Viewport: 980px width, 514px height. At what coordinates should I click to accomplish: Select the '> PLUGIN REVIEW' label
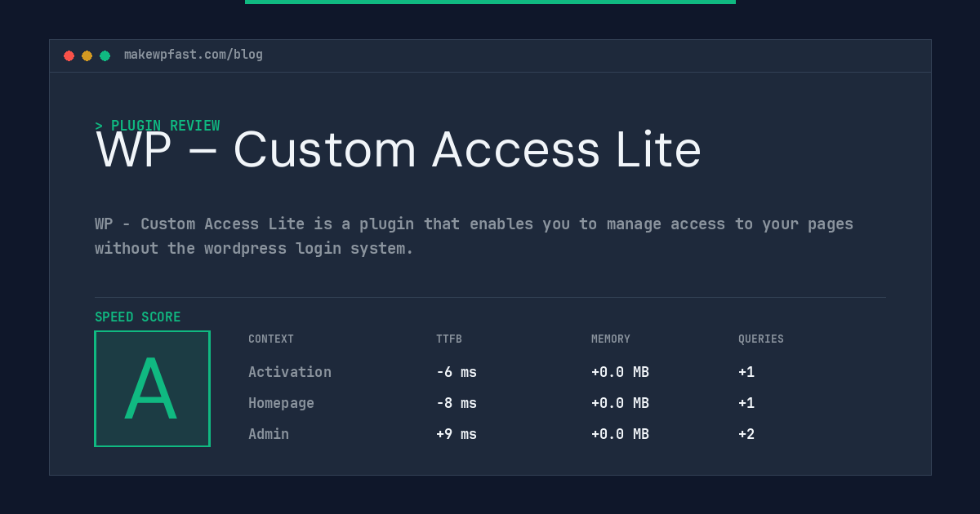pyautogui.click(x=158, y=126)
